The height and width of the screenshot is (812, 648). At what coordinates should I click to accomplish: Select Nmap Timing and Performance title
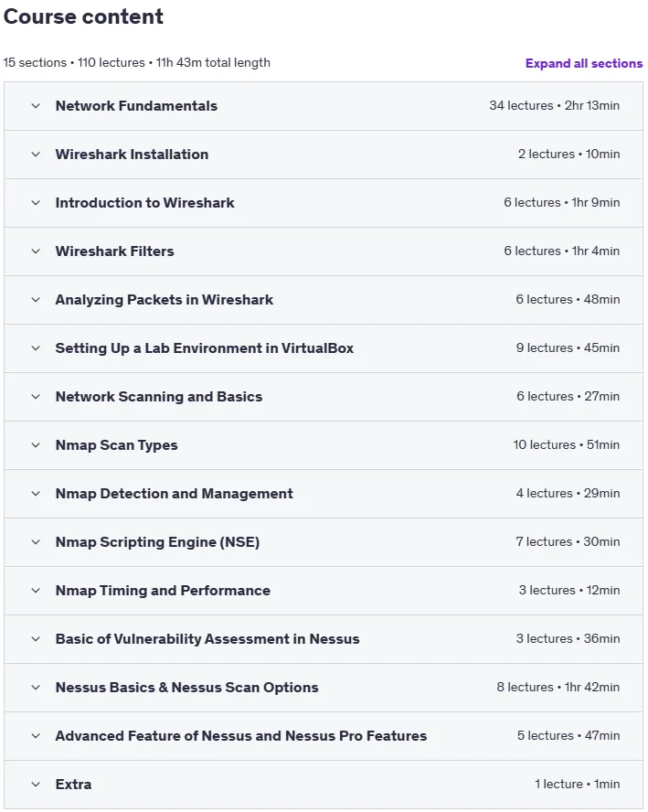pos(163,591)
